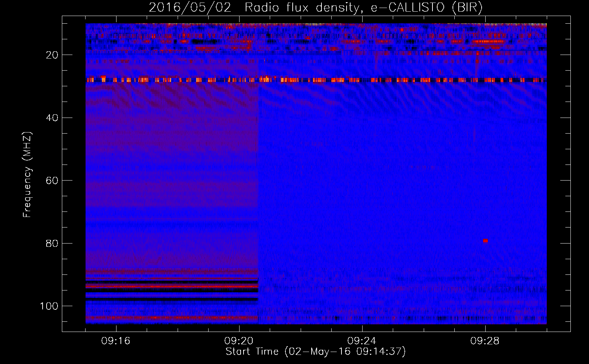Click the small red square near 80 MHz

pos(485,241)
